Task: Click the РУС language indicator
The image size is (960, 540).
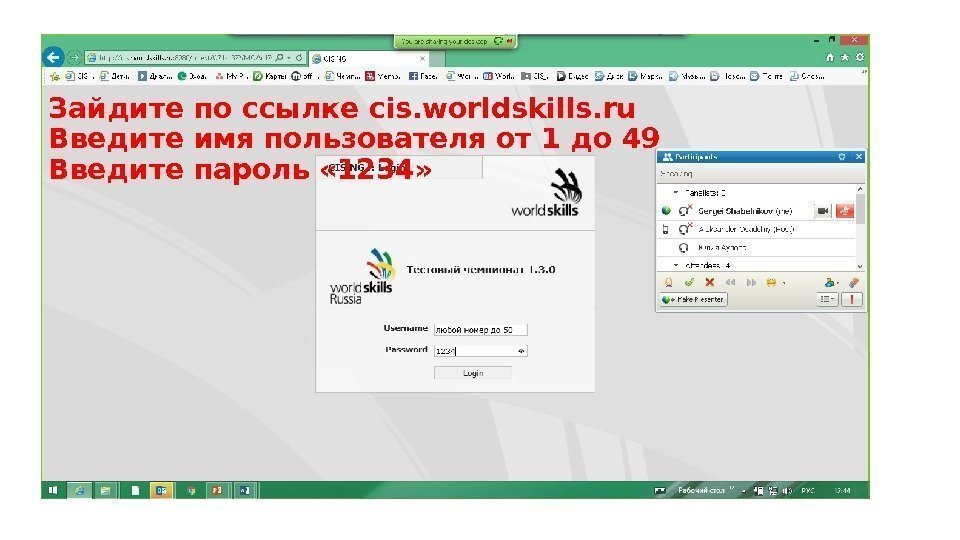Action: [808, 490]
